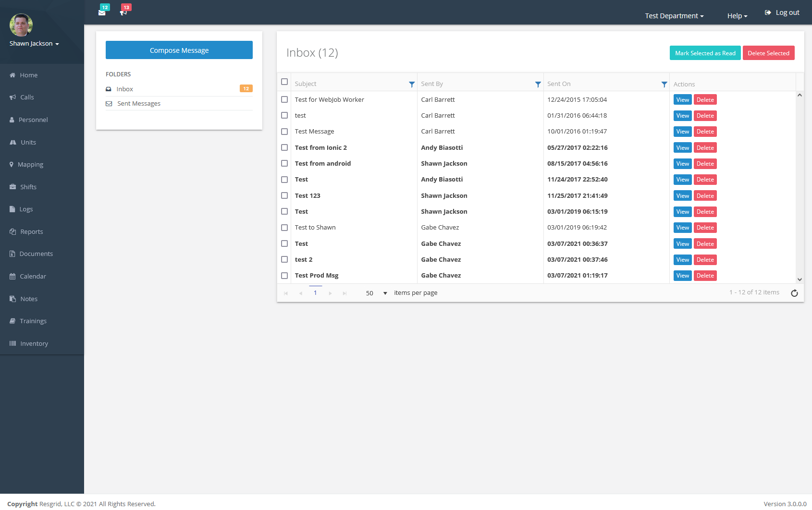Select the checkbox next to Test from android

point(284,163)
